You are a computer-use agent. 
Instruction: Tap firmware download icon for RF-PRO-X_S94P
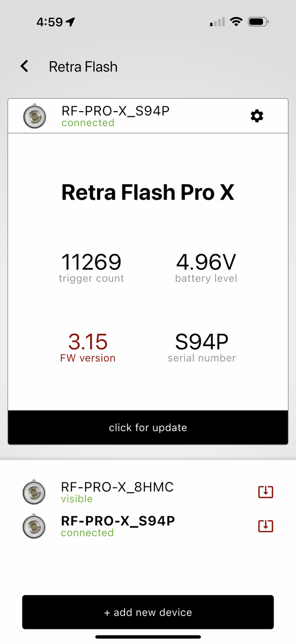tap(266, 526)
